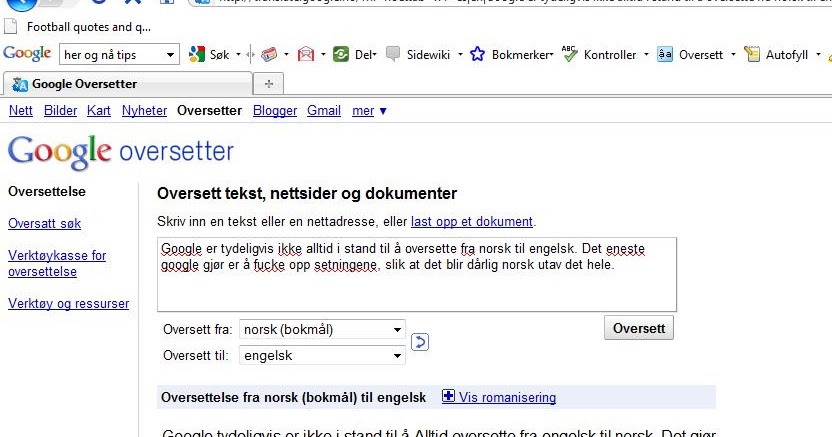The height and width of the screenshot is (437, 832).
Task: Click the Oversettelse sidebar heading
Action: [47, 191]
